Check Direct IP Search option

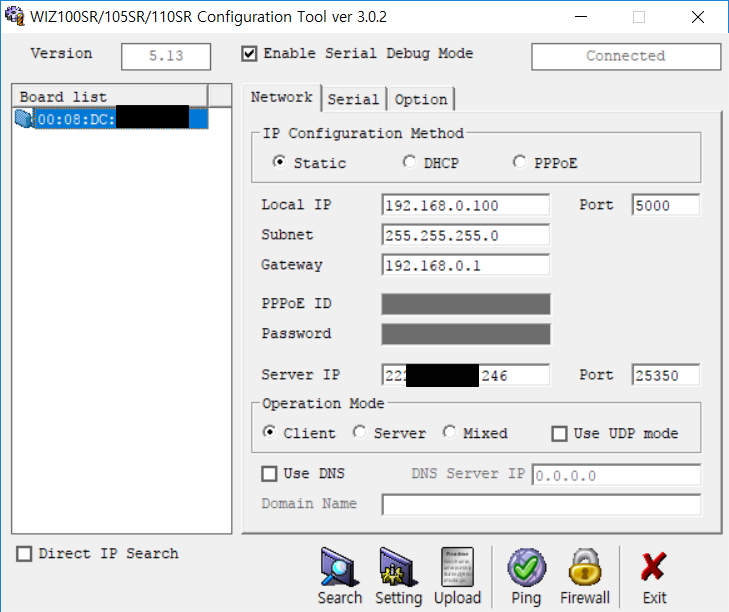[x=24, y=554]
